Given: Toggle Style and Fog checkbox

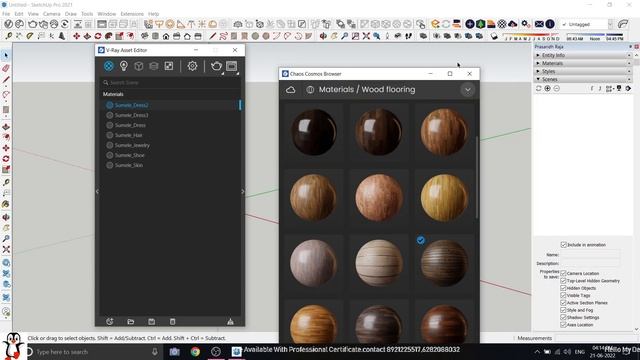Looking at the screenshot, I should click(563, 310).
